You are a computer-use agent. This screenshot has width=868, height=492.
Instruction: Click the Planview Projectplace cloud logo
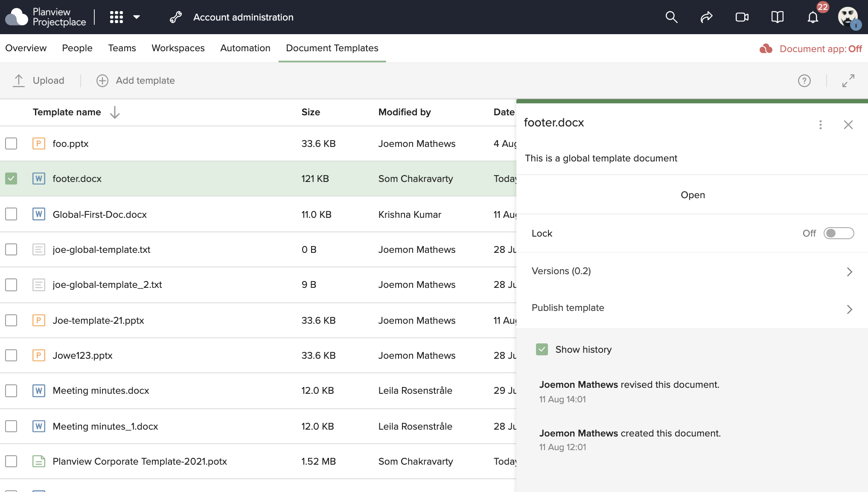coord(16,17)
